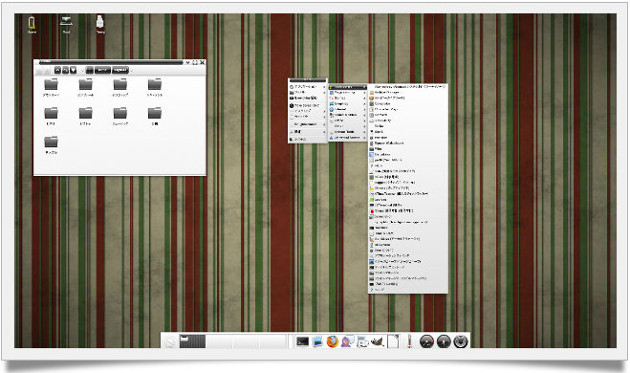Launch Character Map from the Accessories list
Image resolution: width=630 pixels, height=373 pixels.
click(408, 109)
